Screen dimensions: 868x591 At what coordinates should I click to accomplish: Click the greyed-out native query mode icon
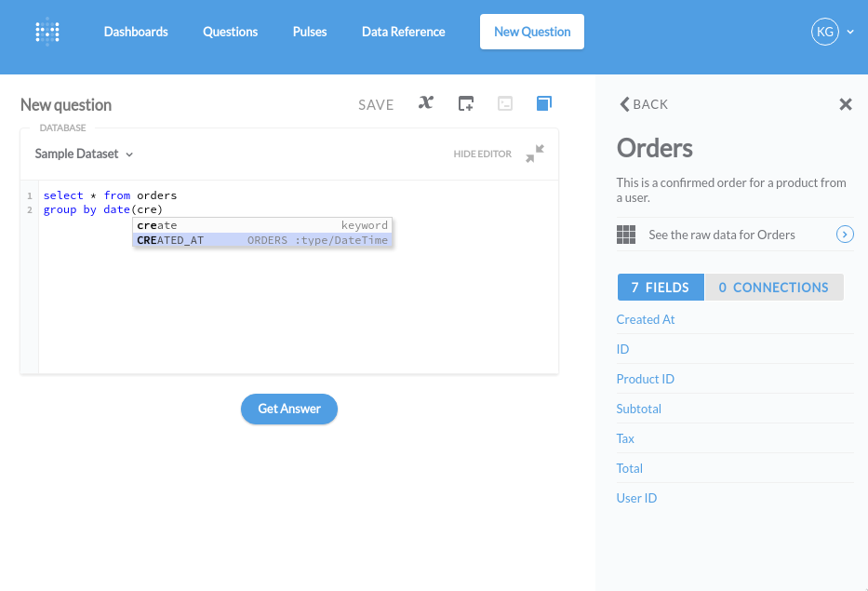[505, 103]
